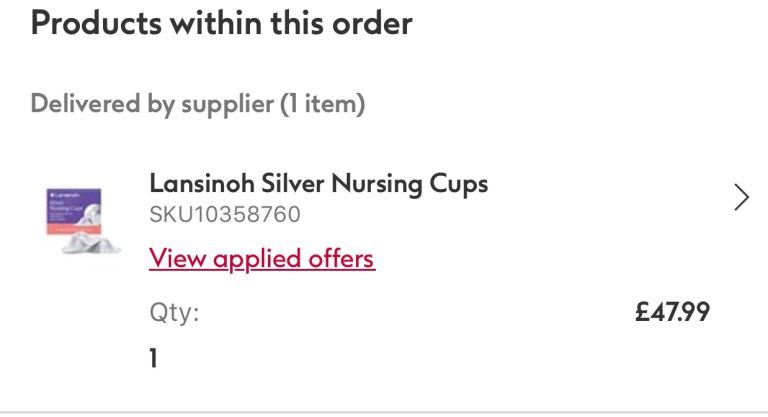
Task: Click the Delivered by supplier section label
Action: coord(197,103)
